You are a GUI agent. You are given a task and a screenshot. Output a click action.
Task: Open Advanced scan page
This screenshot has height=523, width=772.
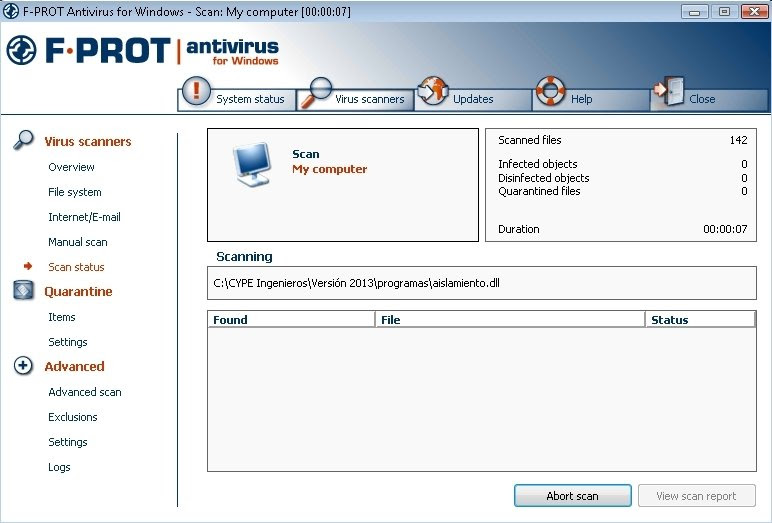click(x=85, y=392)
